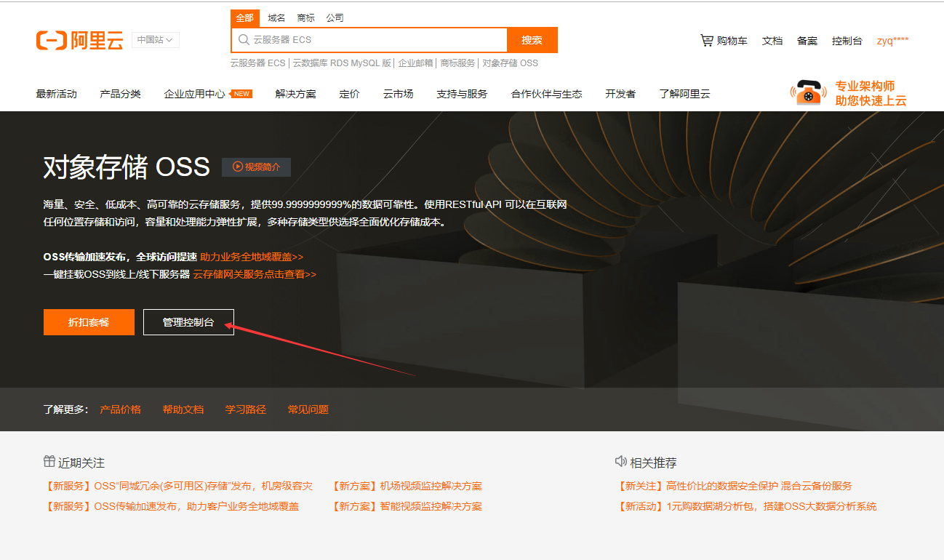Open the 合作伙伴与生态 menu
This screenshot has width=944, height=560.
[x=547, y=94]
